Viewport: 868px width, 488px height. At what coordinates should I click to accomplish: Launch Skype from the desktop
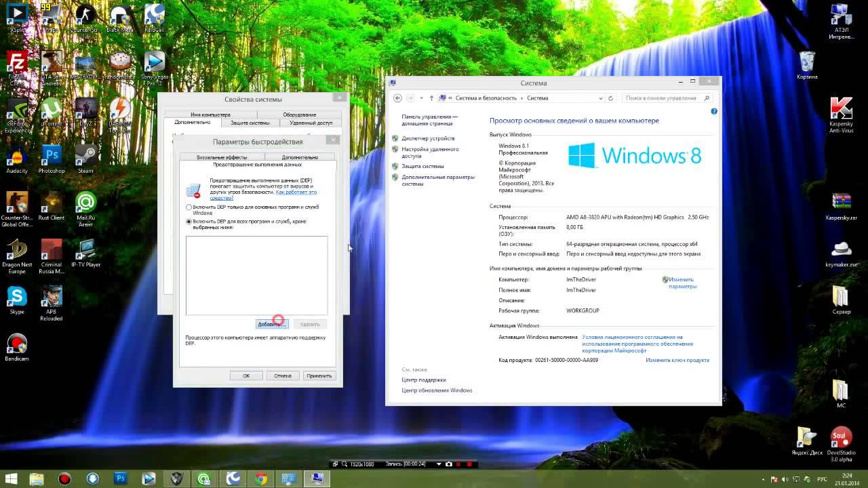point(17,300)
